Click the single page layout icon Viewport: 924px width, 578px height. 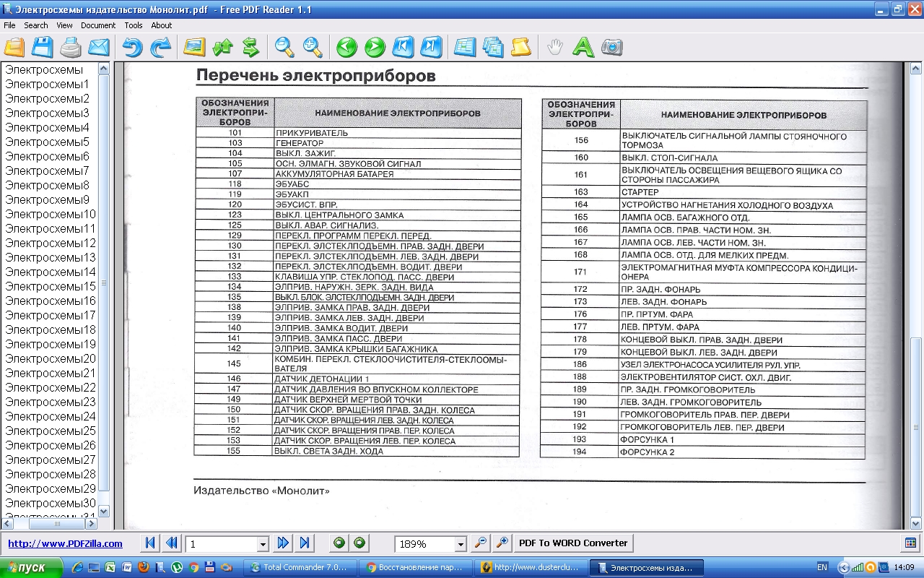tap(465, 48)
